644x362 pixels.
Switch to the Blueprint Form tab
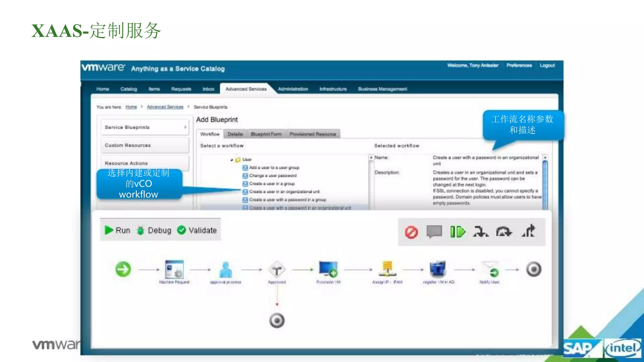pyautogui.click(x=266, y=134)
